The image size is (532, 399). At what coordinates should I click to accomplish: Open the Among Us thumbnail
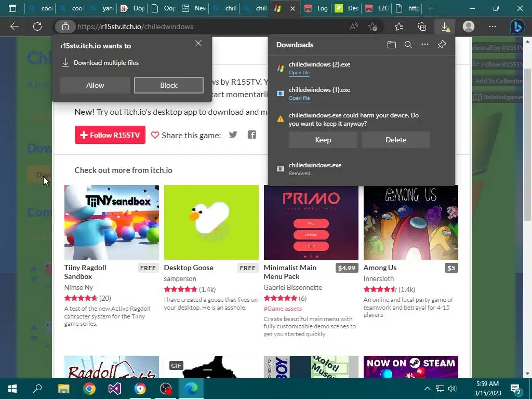click(410, 222)
